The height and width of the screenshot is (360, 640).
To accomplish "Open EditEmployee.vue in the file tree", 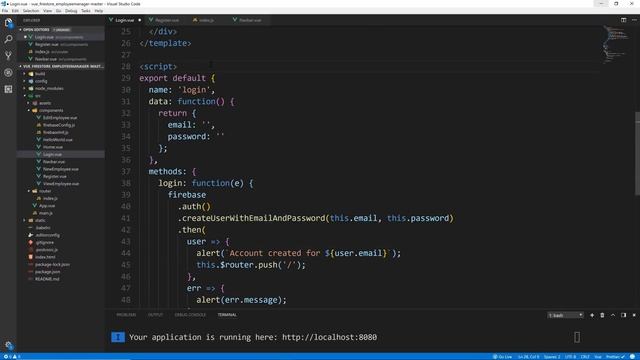I will [60, 118].
